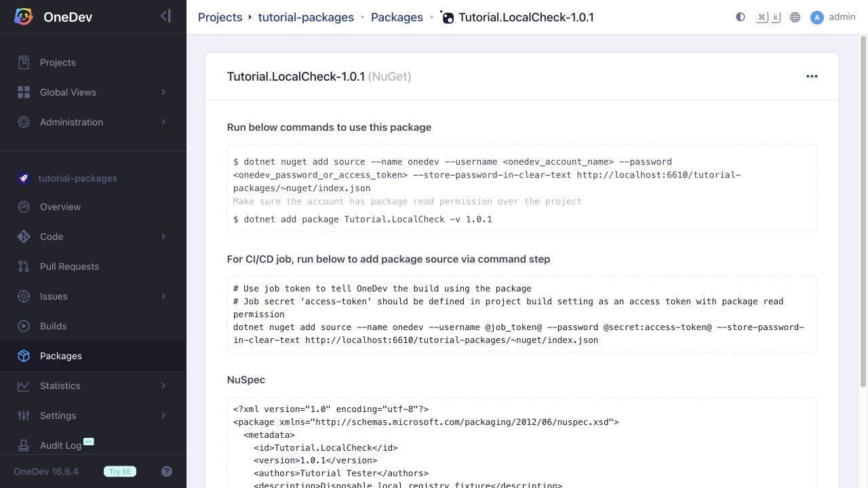Click the Try EE badge
The image size is (868, 488).
click(120, 472)
